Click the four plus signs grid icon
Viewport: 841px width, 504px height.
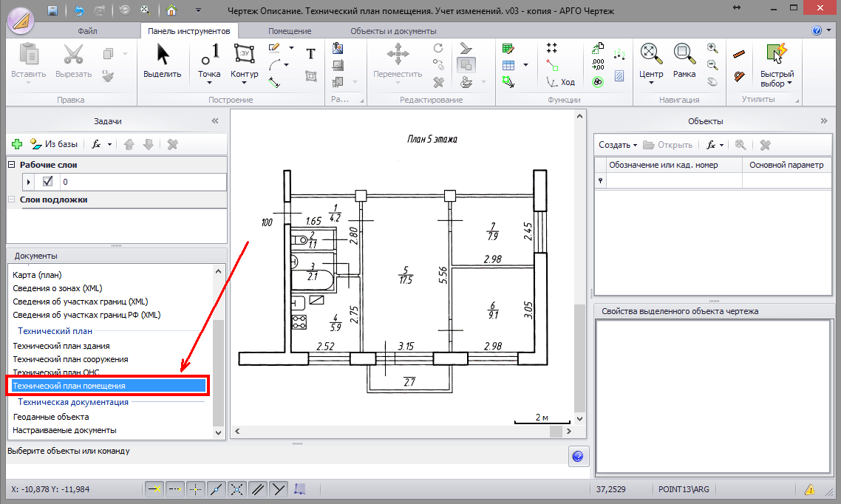click(551, 48)
